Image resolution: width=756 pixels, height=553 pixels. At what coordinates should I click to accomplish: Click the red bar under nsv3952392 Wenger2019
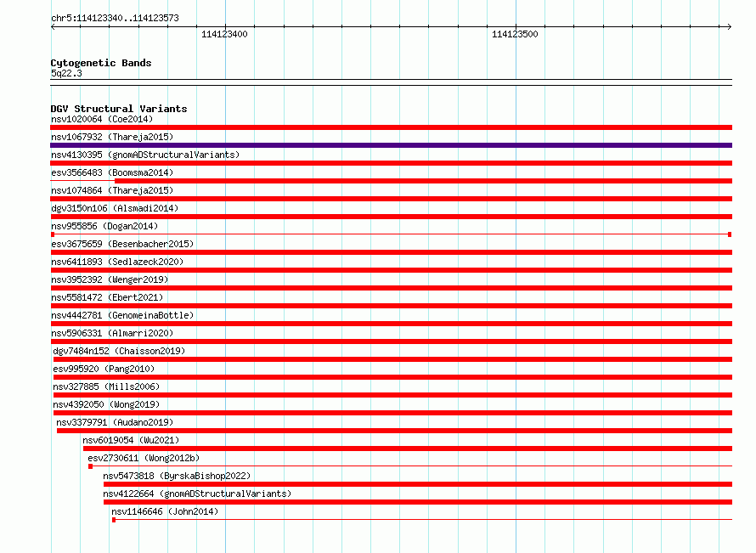pos(391,288)
